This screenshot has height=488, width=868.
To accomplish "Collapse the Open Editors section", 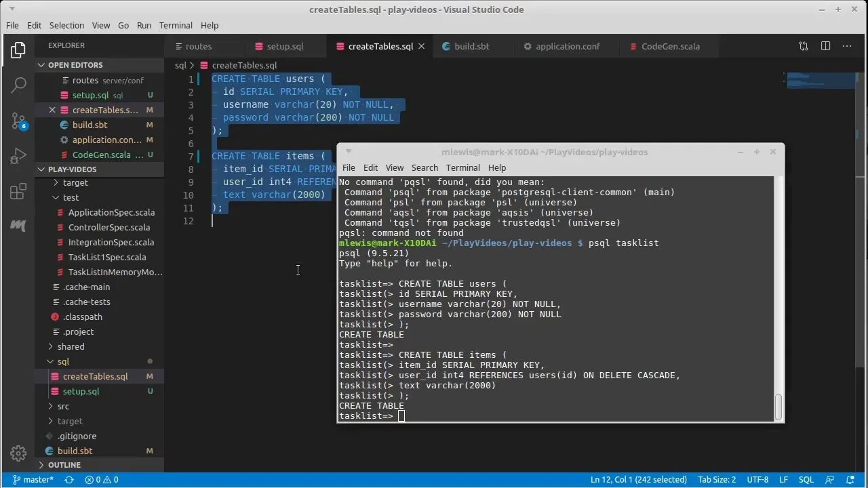I will [99, 65].
